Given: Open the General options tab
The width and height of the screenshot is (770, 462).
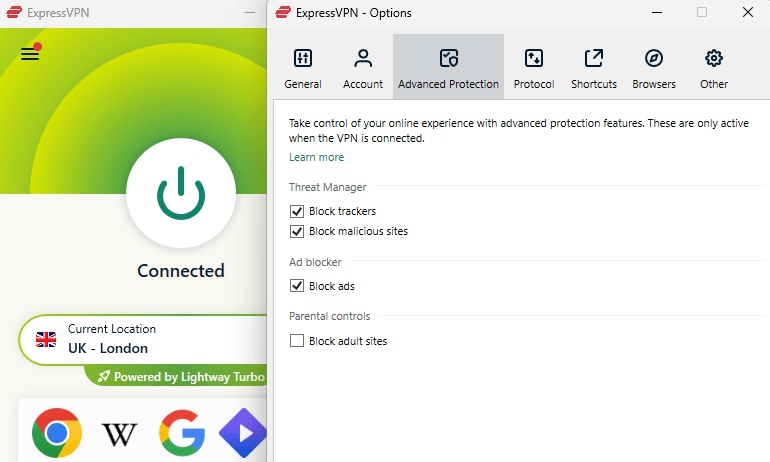Looking at the screenshot, I should coord(303,68).
